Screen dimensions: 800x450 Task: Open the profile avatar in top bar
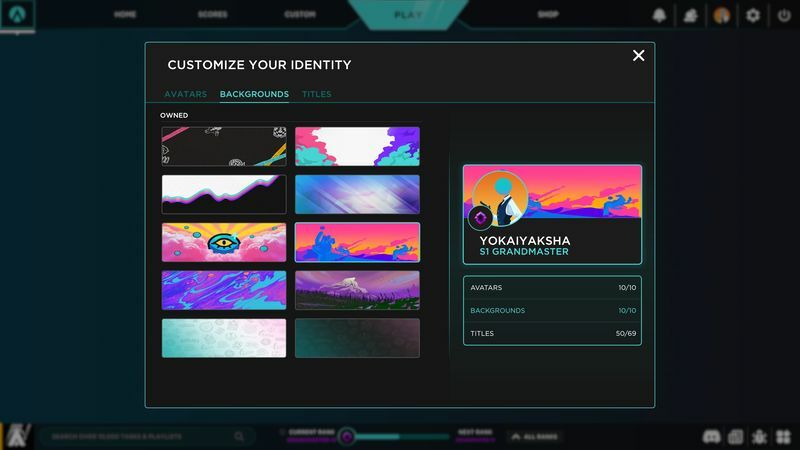pyautogui.click(x=721, y=15)
